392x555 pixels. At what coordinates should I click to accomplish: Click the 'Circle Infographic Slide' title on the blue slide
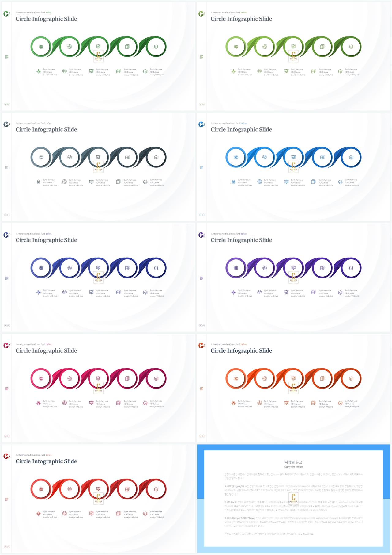tap(241, 129)
